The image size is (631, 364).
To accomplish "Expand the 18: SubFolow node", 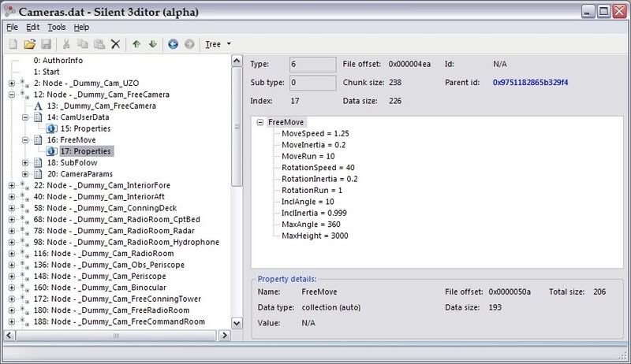I will [x=26, y=162].
